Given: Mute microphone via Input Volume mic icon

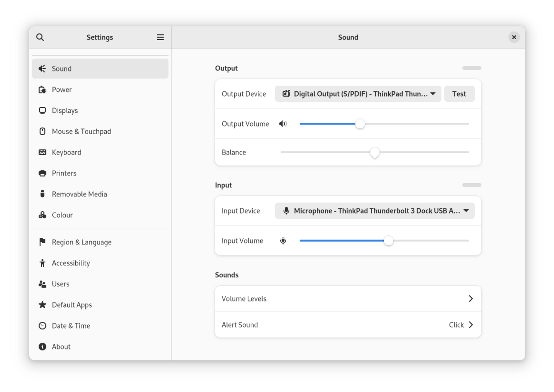Looking at the screenshot, I should 283,241.
